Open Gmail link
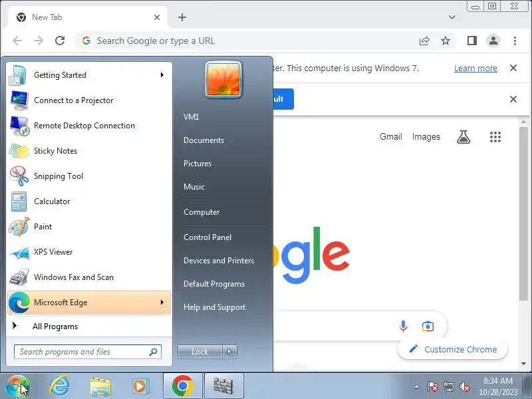Image resolution: width=532 pixels, height=399 pixels. 391,137
